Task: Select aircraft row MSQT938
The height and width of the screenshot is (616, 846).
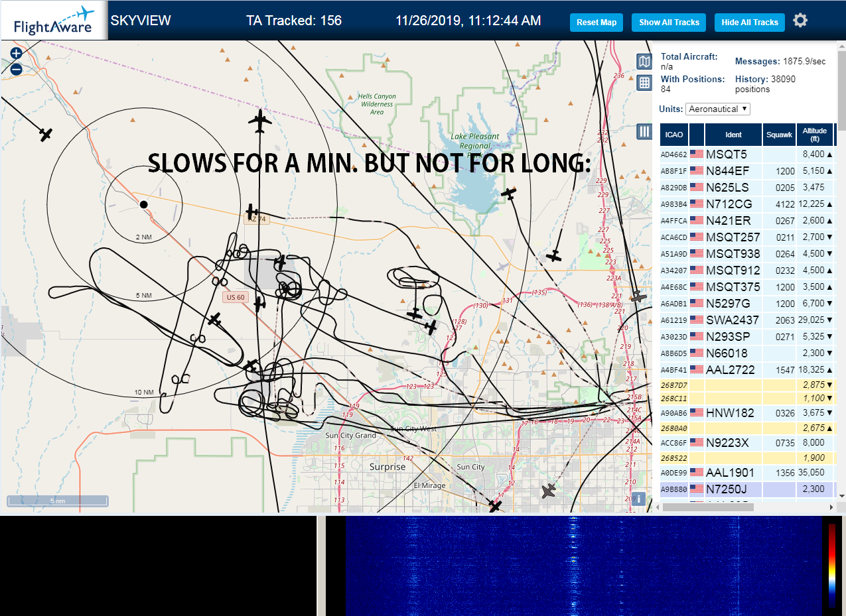Action: coord(748,253)
